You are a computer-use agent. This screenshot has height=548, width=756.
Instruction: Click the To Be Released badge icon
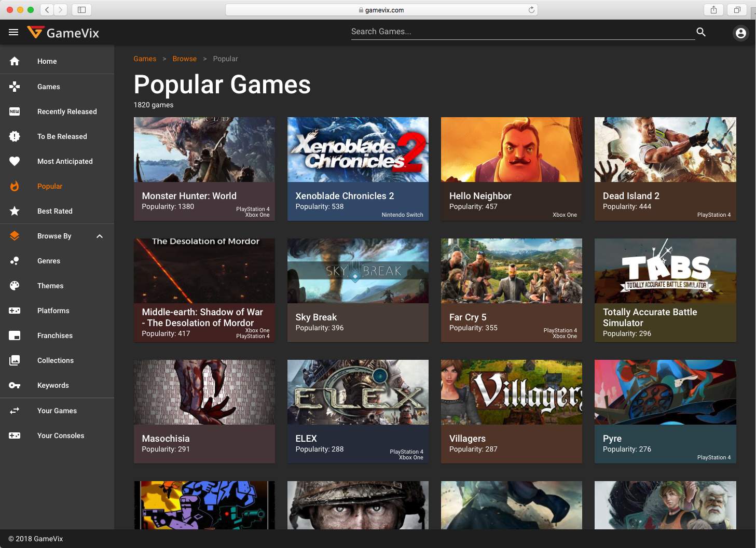pyautogui.click(x=15, y=136)
